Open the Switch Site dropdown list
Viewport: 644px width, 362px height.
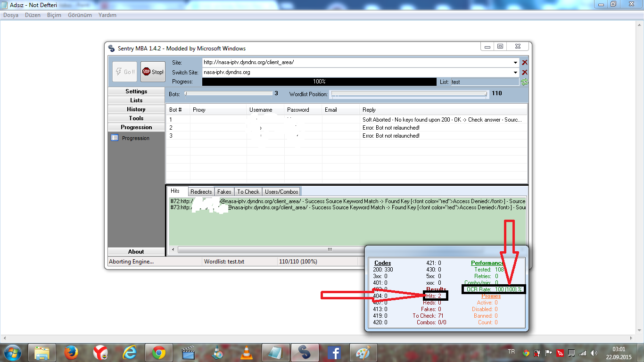click(x=516, y=72)
